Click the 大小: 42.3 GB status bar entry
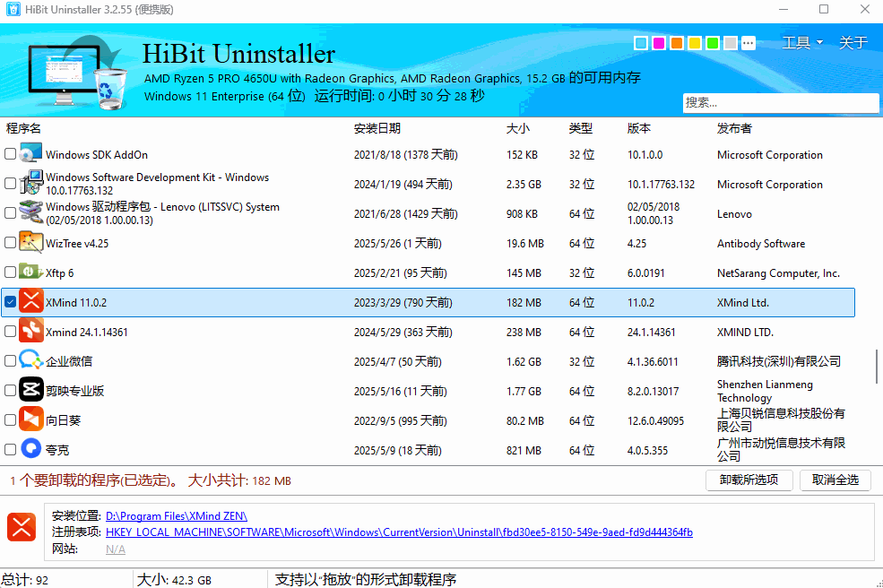The image size is (883, 588). 174,580
